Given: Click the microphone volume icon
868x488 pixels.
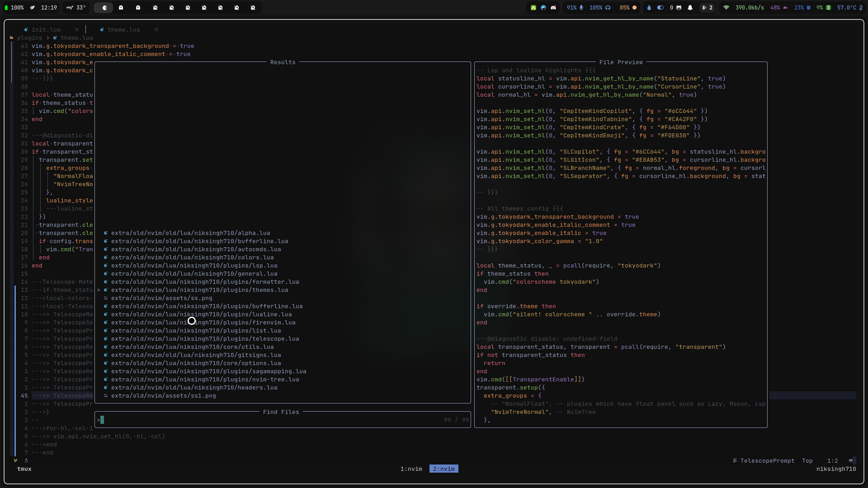Looking at the screenshot, I should coord(581,8).
